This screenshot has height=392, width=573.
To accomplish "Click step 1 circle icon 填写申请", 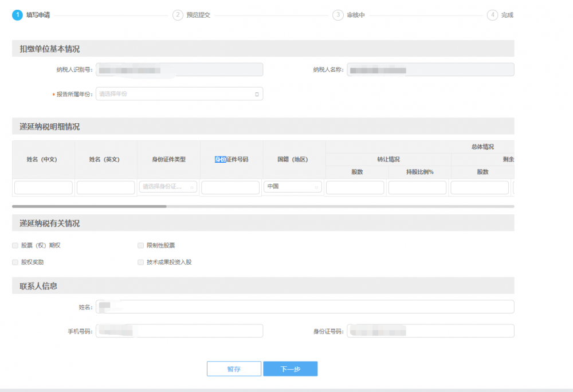I will 17,15.
